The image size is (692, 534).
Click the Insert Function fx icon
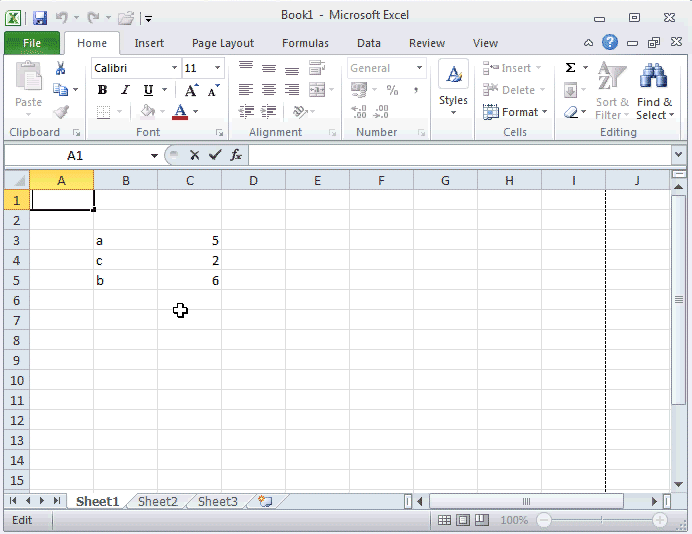pyautogui.click(x=236, y=155)
